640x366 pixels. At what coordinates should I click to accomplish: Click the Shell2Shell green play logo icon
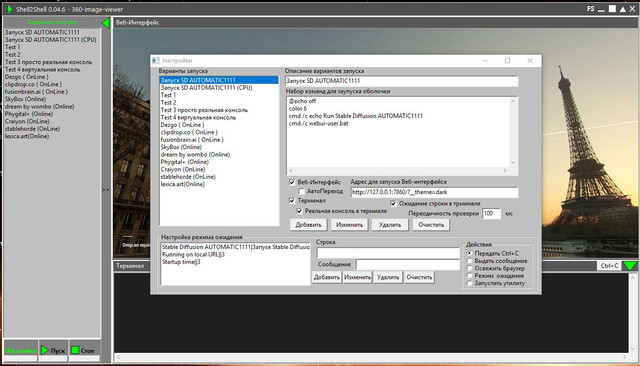pyautogui.click(x=9, y=9)
